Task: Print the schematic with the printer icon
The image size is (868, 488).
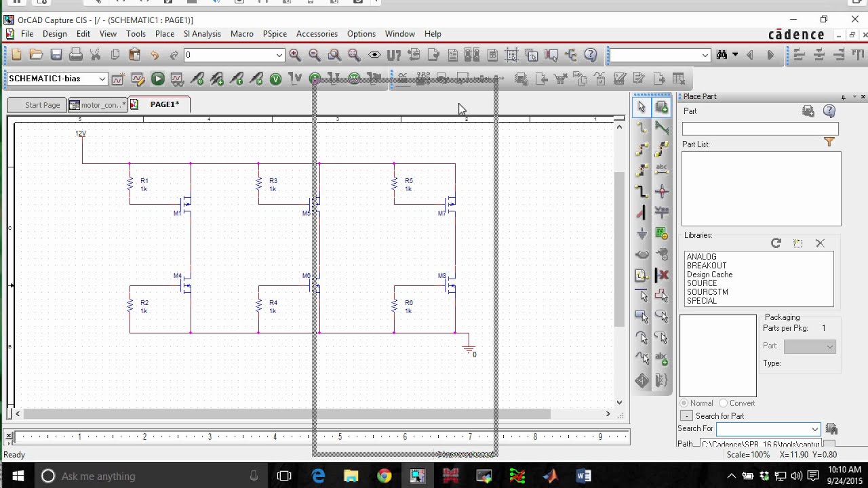Action: click(x=76, y=55)
